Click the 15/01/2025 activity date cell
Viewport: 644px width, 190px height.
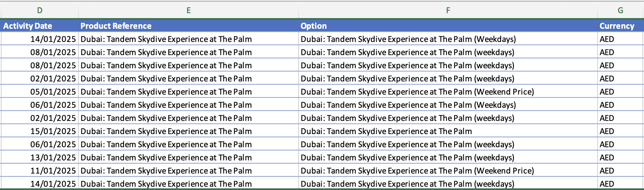pyautogui.click(x=39, y=131)
